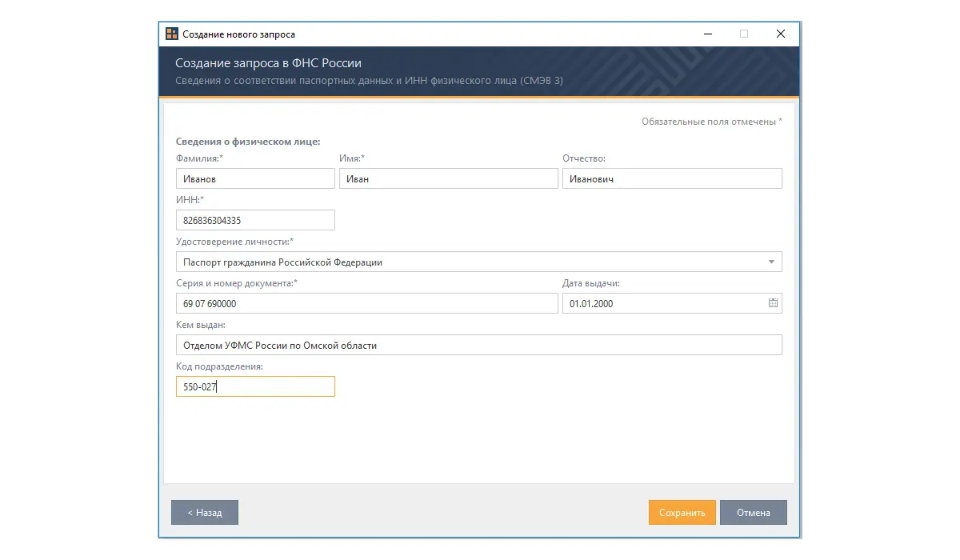Click the Дата выдачи label
Image resolution: width=960 pixels, height=560 pixels.
[x=591, y=283]
